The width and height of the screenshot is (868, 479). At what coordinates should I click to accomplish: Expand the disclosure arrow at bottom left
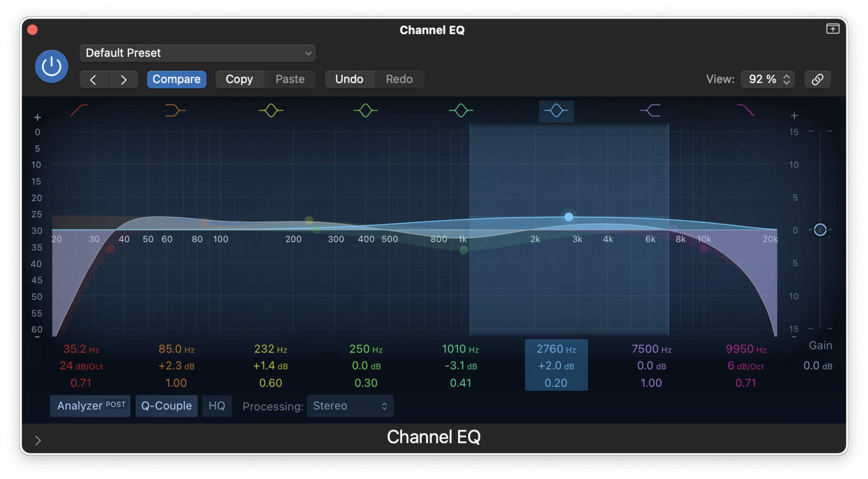38,440
